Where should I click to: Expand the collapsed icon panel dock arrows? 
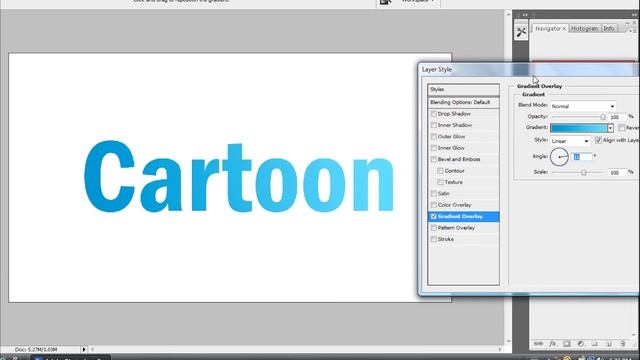[525, 15]
